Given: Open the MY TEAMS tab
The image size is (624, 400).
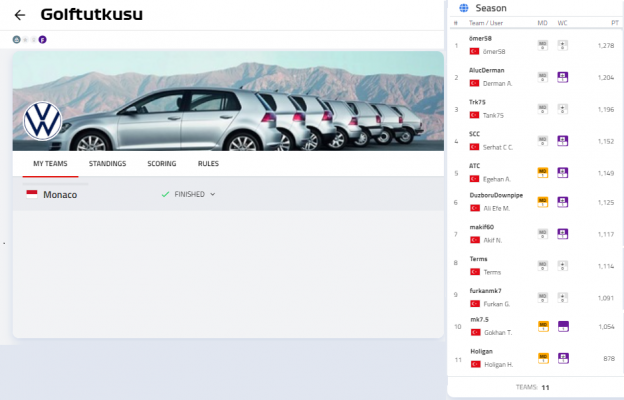Looking at the screenshot, I should click(x=50, y=164).
